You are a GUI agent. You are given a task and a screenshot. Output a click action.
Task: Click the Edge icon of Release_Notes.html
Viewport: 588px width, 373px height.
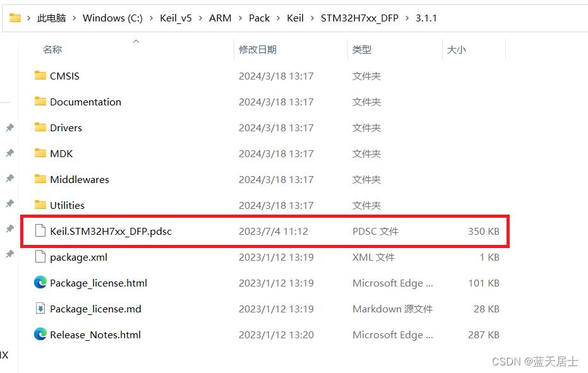point(40,334)
